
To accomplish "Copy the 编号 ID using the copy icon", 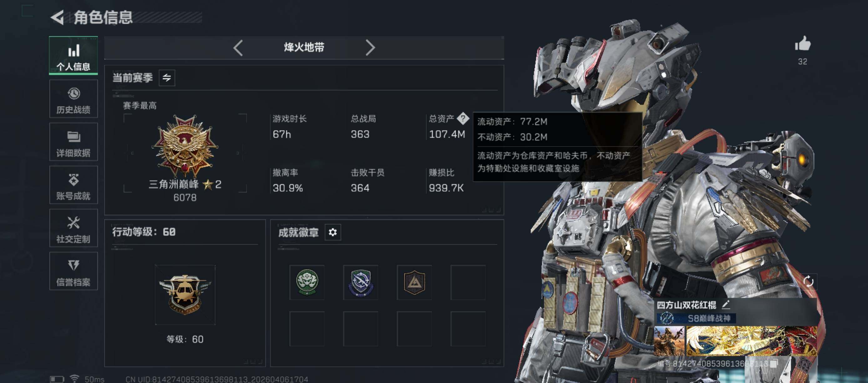I will 774,364.
